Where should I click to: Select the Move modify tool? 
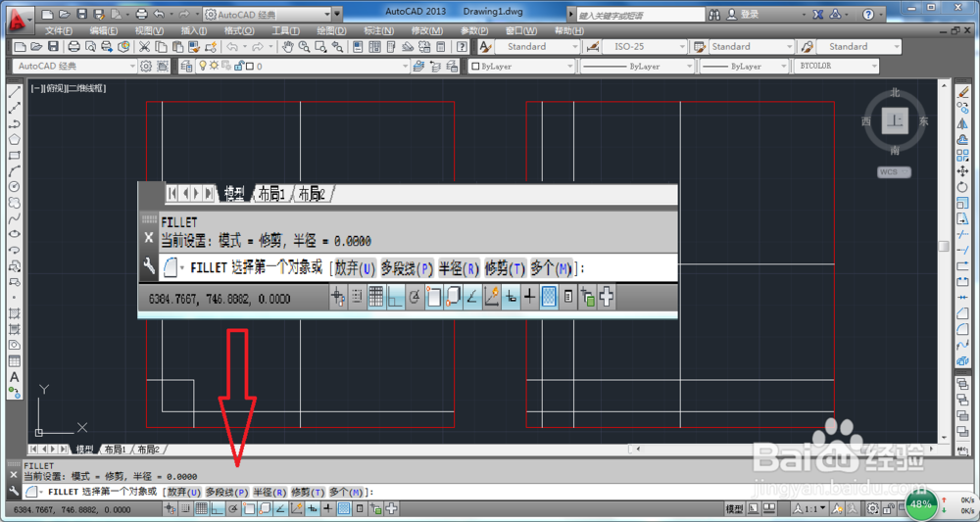(962, 171)
